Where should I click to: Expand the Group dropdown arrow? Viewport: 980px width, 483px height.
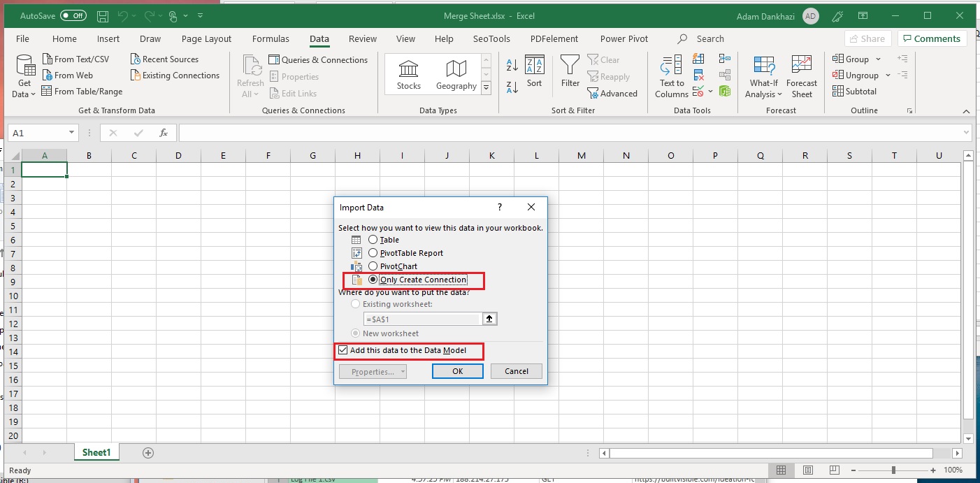(877, 59)
